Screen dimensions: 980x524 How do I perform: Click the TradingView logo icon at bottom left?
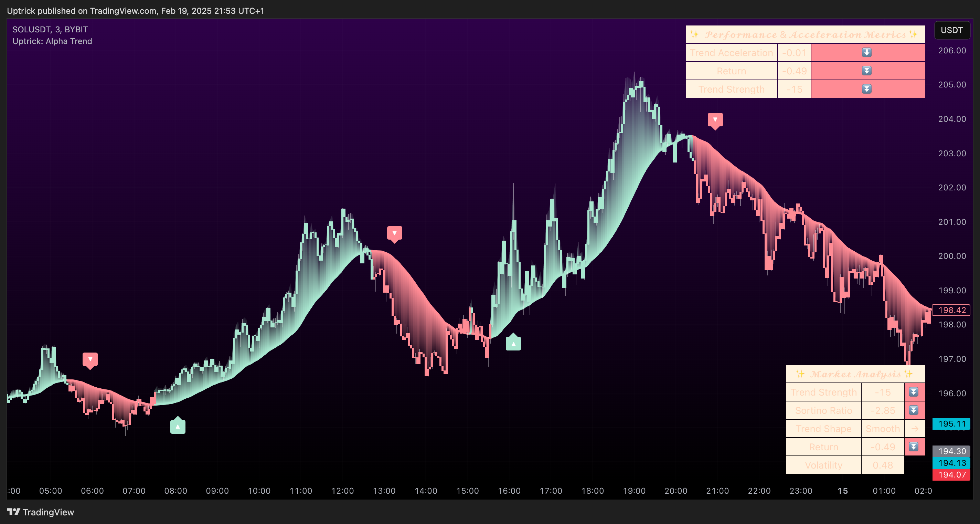[x=14, y=512]
